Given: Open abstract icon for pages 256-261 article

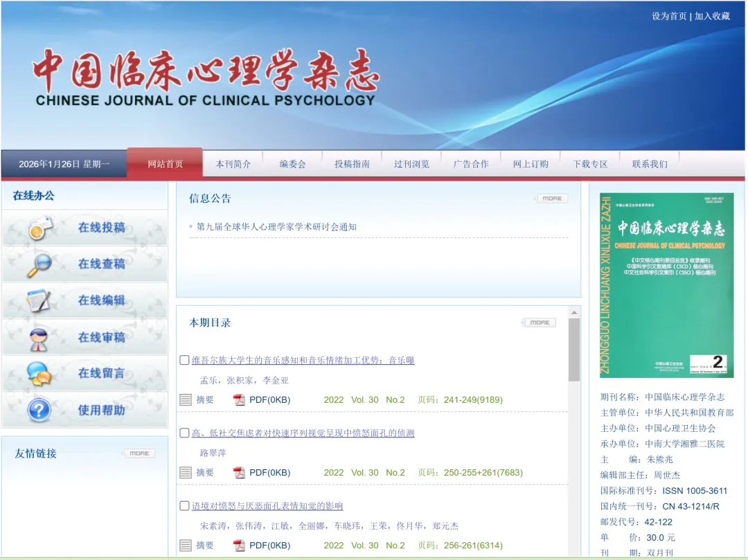Looking at the screenshot, I should [186, 545].
